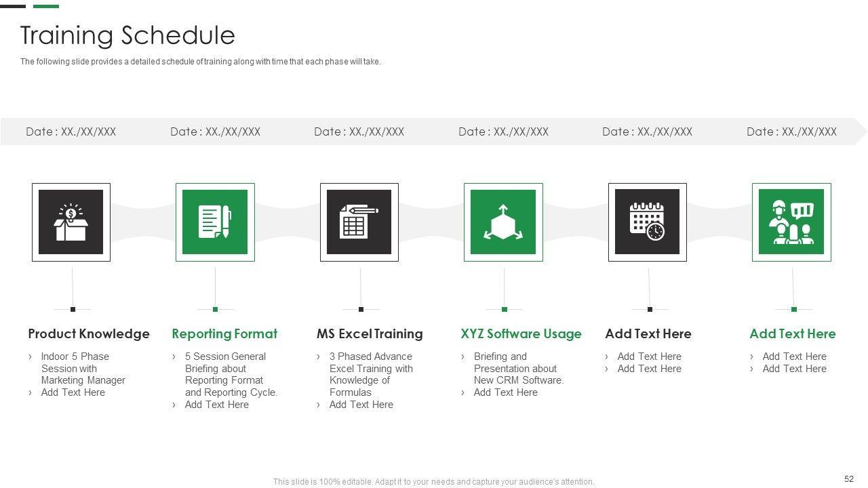Click the green Reporting Format heading
This screenshot has height=488, width=868.
[224, 333]
